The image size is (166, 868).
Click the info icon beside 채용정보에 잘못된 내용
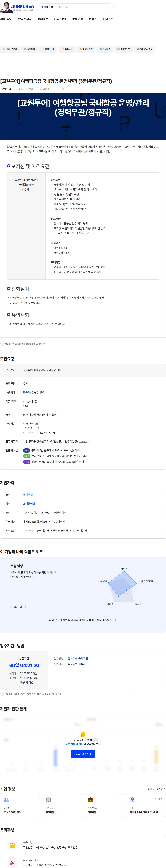point(2,344)
